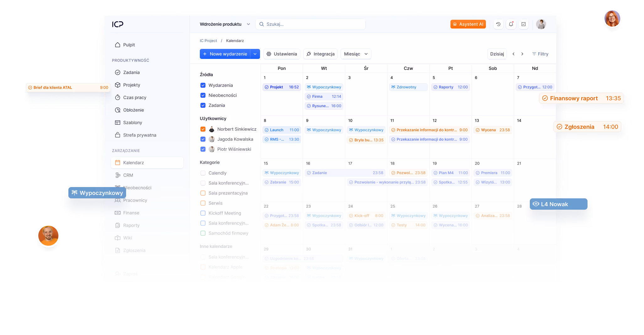Go to next month arrow
Screen dimensions: 644x335
point(522,54)
